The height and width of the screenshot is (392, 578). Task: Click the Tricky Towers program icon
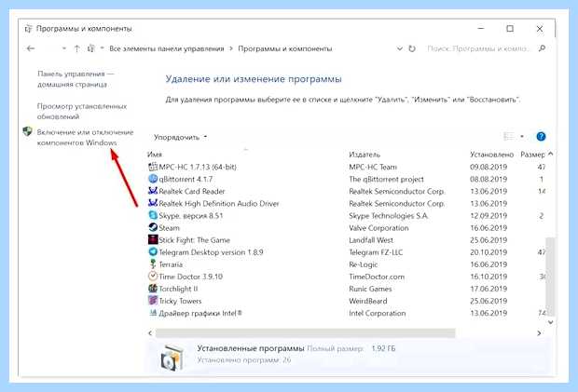coord(153,301)
